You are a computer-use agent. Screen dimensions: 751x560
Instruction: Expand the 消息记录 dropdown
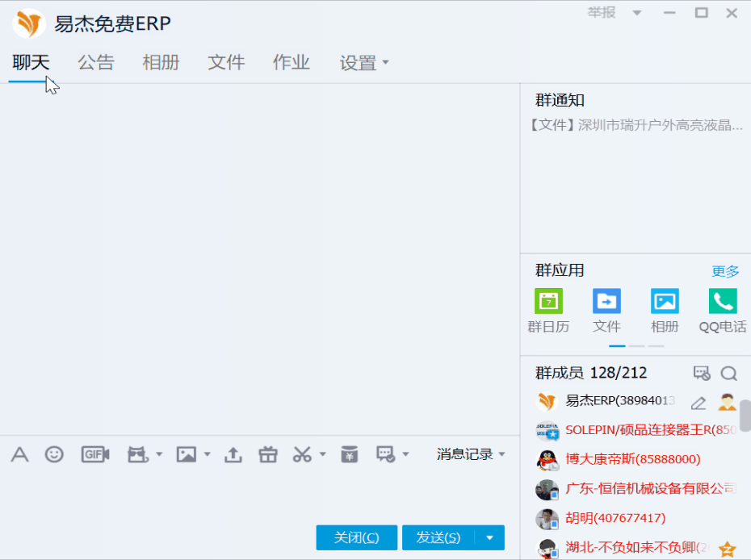click(x=471, y=454)
